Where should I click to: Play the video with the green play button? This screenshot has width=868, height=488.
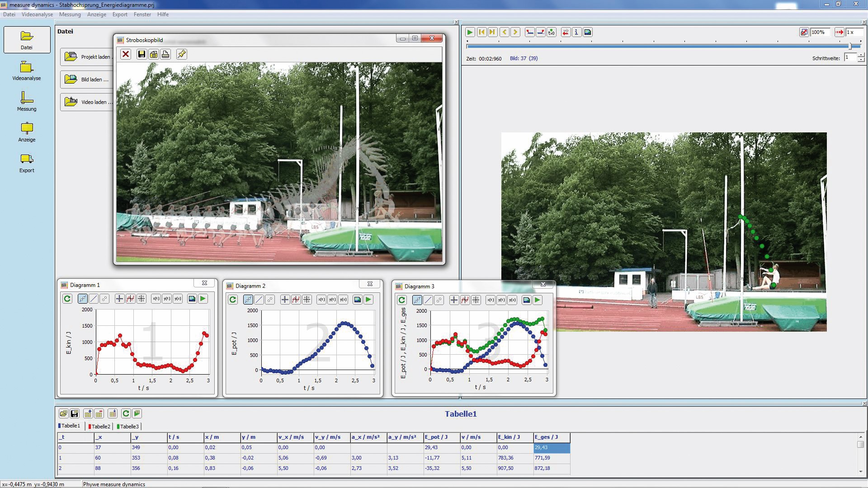[x=470, y=32]
